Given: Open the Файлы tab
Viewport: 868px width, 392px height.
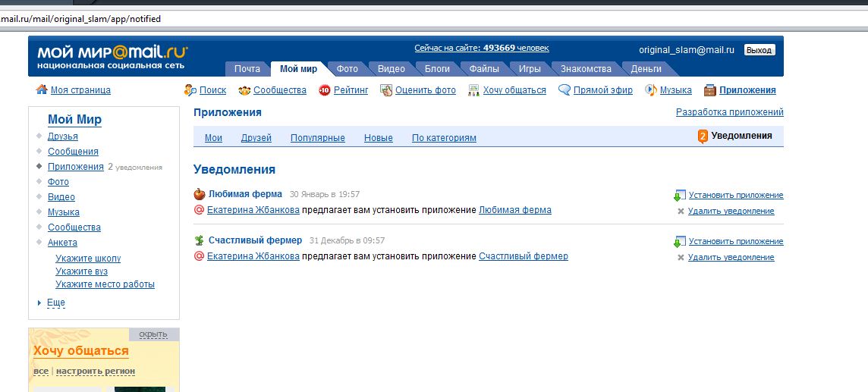Looking at the screenshot, I should (x=484, y=69).
